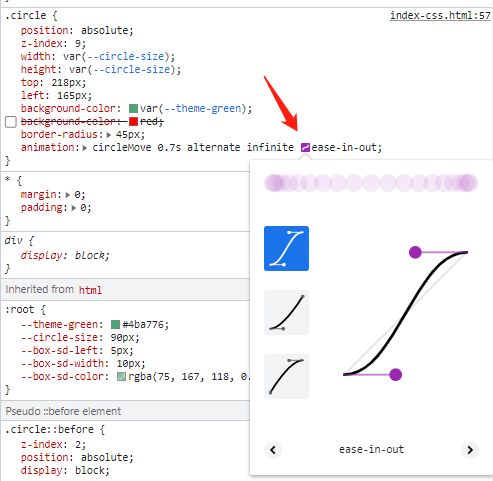493x481 pixels.
Task: Open the purple cubic-bezier easing editor icon
Action: pyautogui.click(x=305, y=147)
